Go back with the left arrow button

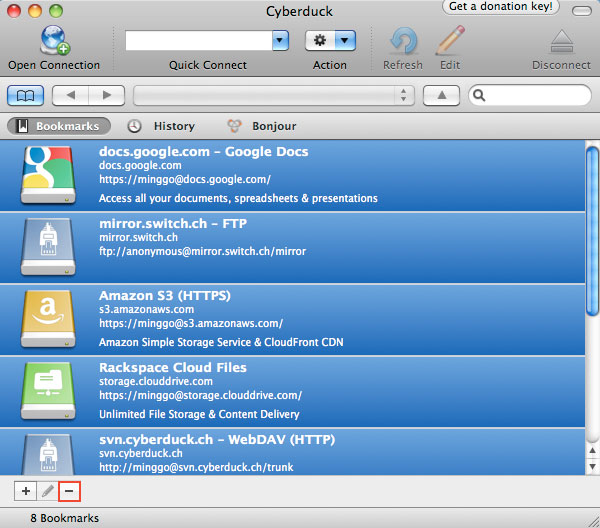point(70,95)
